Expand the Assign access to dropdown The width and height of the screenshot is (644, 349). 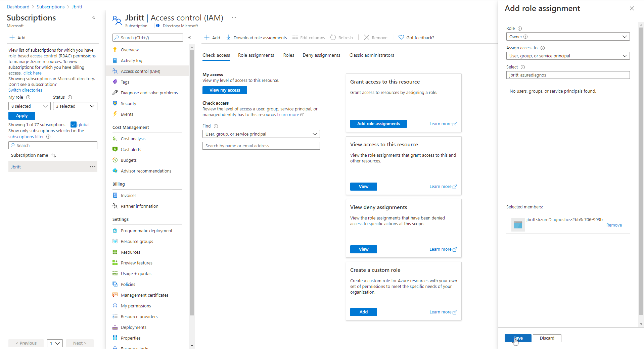click(568, 56)
